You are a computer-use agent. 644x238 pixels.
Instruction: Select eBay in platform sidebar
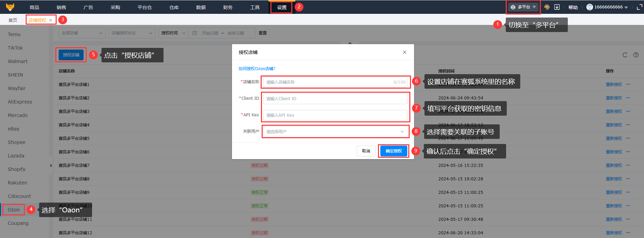pyautogui.click(x=13, y=129)
